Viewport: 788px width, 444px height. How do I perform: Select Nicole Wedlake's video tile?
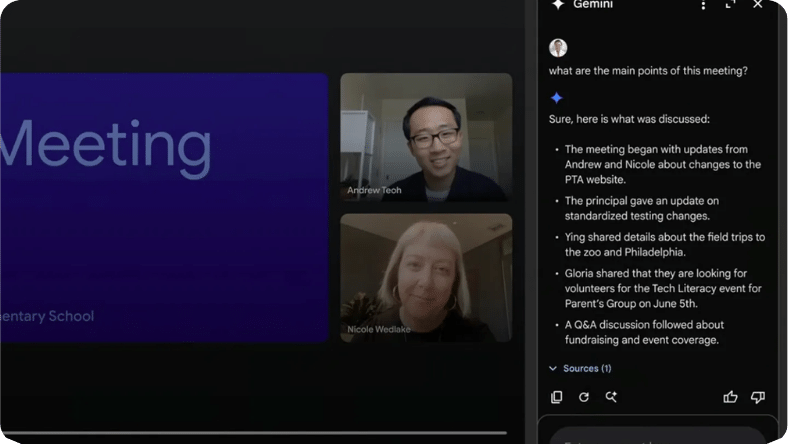426,278
